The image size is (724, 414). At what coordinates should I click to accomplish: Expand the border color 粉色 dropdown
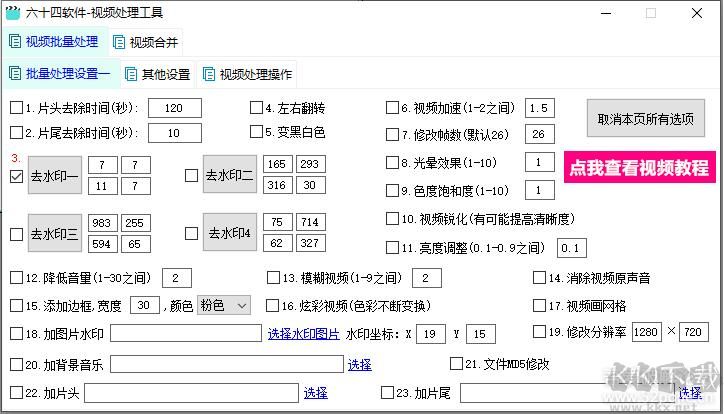click(x=223, y=305)
